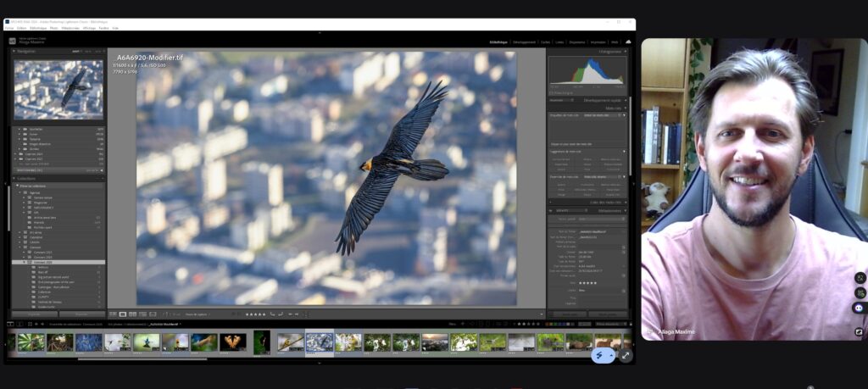Viewport: 868px width, 389px height.
Task: Set five-star rating in the toolbar
Action: [255, 314]
